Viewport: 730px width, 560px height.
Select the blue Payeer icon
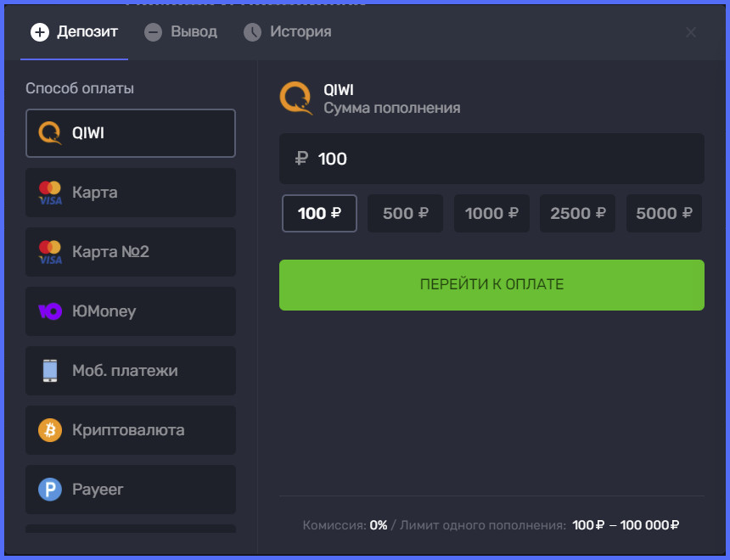click(x=50, y=490)
